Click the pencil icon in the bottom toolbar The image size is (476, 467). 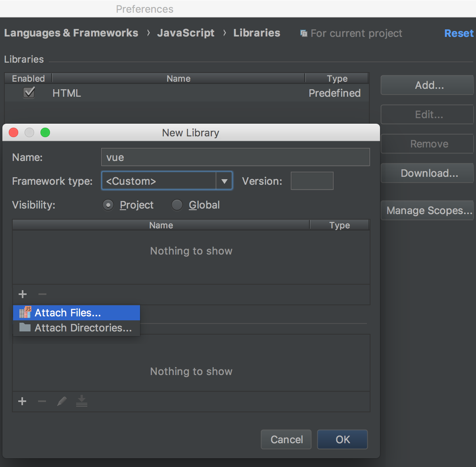pyautogui.click(x=62, y=401)
